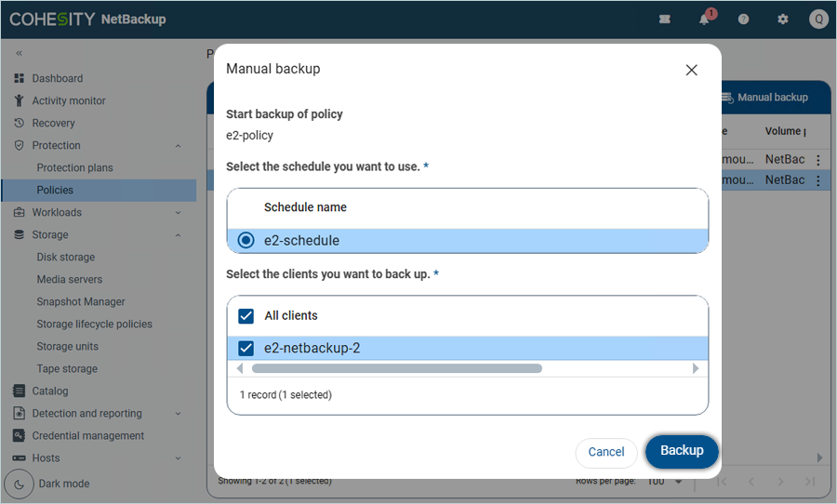Click the Cancel button

coord(606,452)
